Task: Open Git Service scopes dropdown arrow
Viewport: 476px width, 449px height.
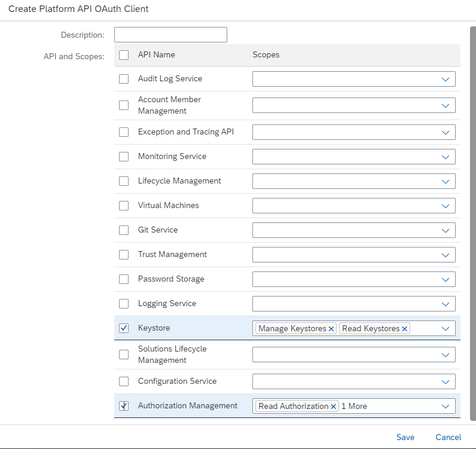Action: click(x=446, y=230)
